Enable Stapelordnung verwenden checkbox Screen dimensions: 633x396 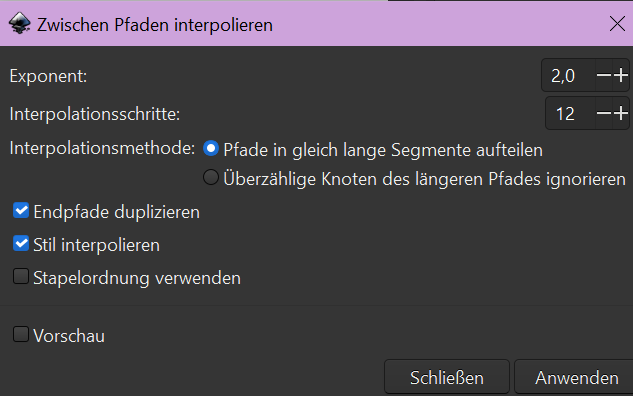tap(21, 277)
